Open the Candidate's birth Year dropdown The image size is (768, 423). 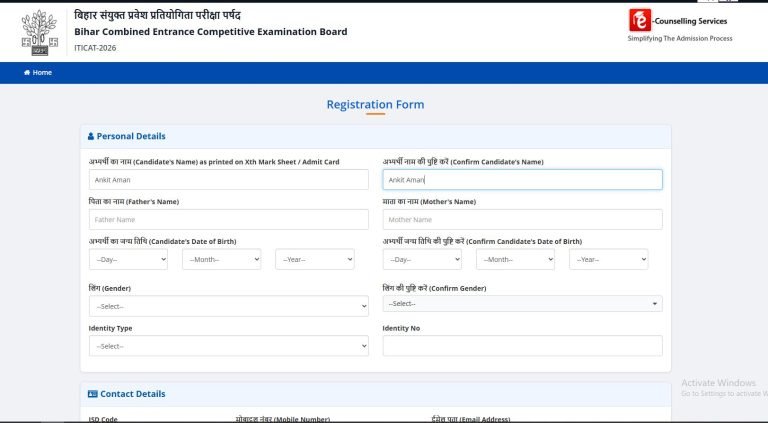tap(314, 260)
